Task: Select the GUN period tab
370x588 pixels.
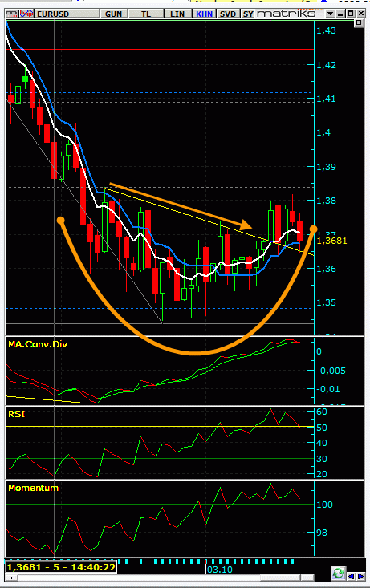Action: [113, 14]
